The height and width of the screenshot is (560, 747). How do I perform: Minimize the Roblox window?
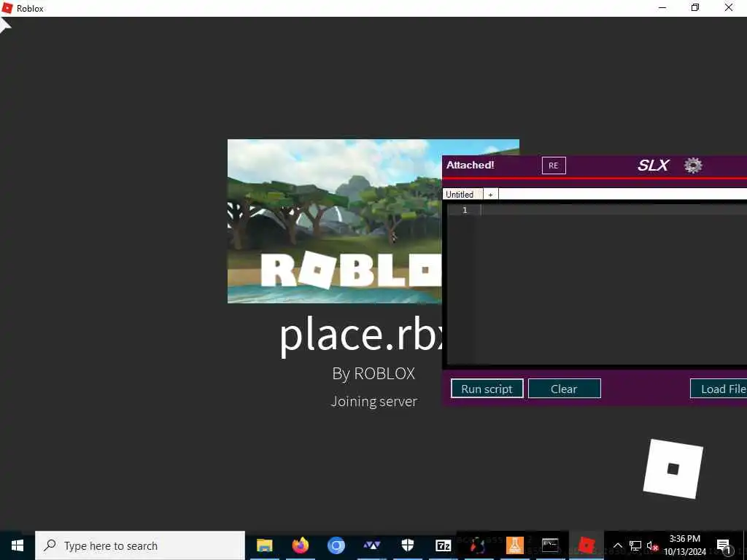pyautogui.click(x=662, y=7)
